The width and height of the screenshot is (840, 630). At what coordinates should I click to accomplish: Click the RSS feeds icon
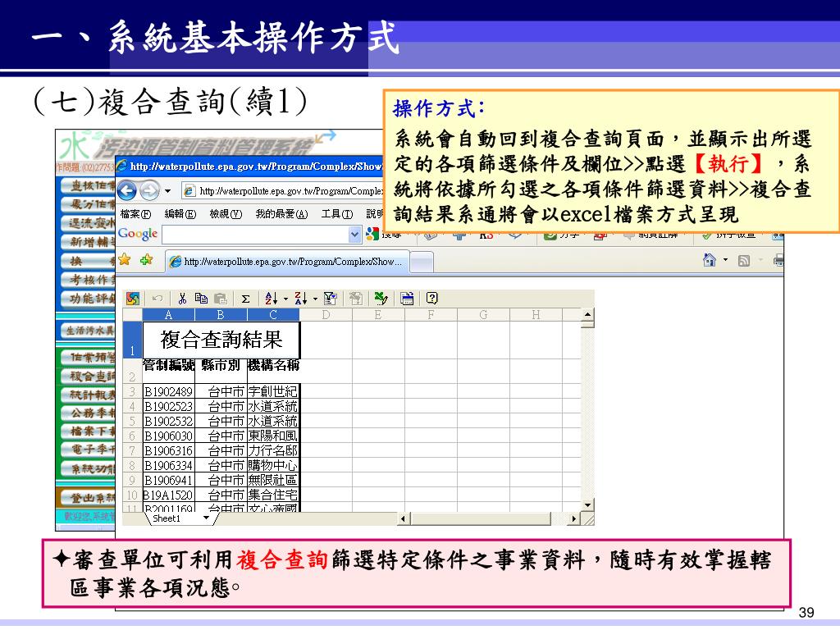click(743, 261)
